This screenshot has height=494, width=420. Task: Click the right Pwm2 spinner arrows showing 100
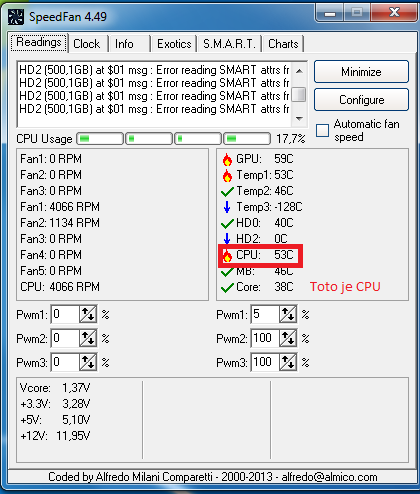[x=288, y=338]
